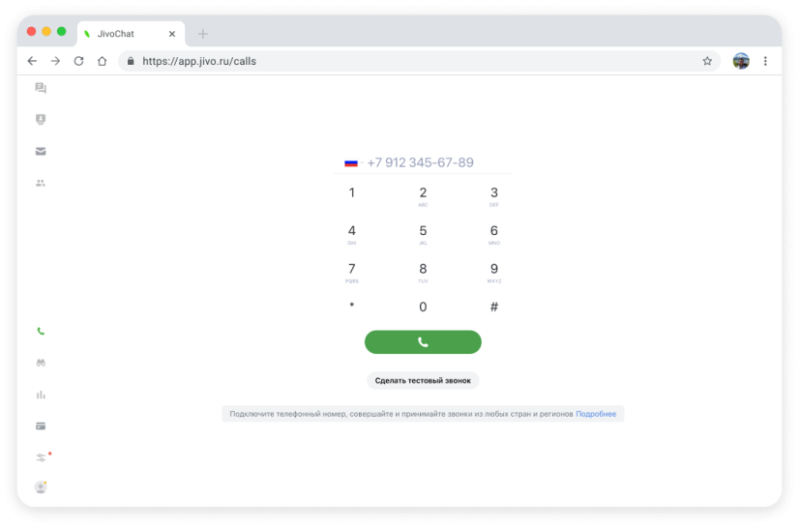This screenshot has width=800, height=528.
Task: Open the chats sidebar icon
Action: (41, 88)
